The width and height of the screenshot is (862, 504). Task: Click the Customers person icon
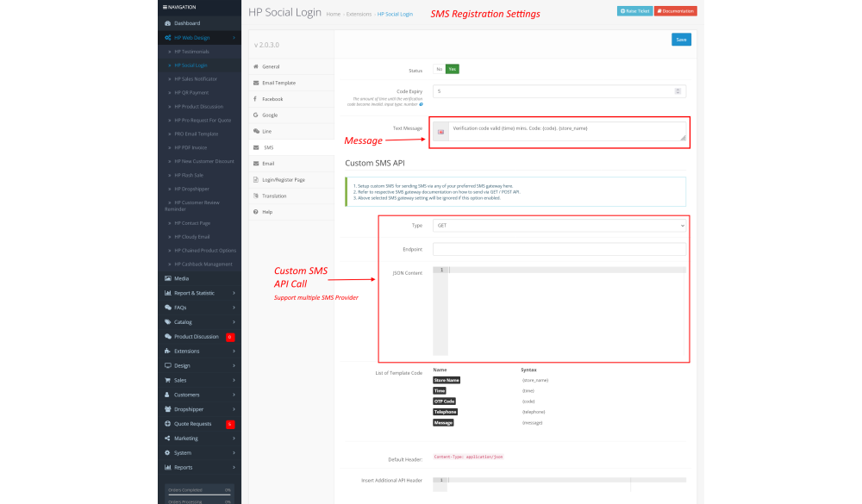pos(167,395)
